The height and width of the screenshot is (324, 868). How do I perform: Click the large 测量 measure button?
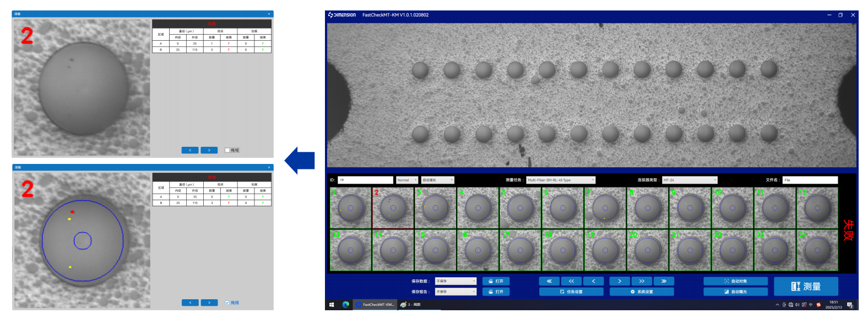806,286
